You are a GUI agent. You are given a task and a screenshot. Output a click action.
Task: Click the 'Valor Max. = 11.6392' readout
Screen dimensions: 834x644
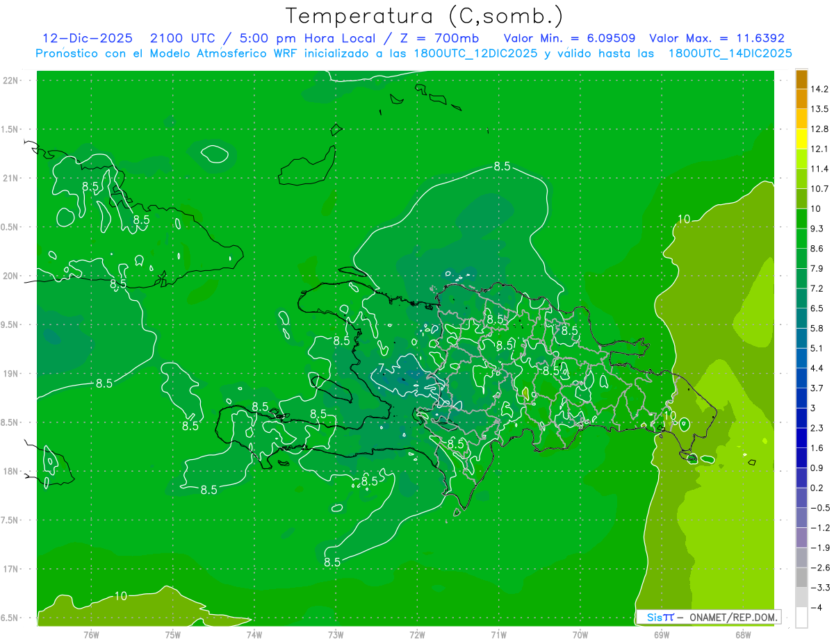click(x=717, y=38)
